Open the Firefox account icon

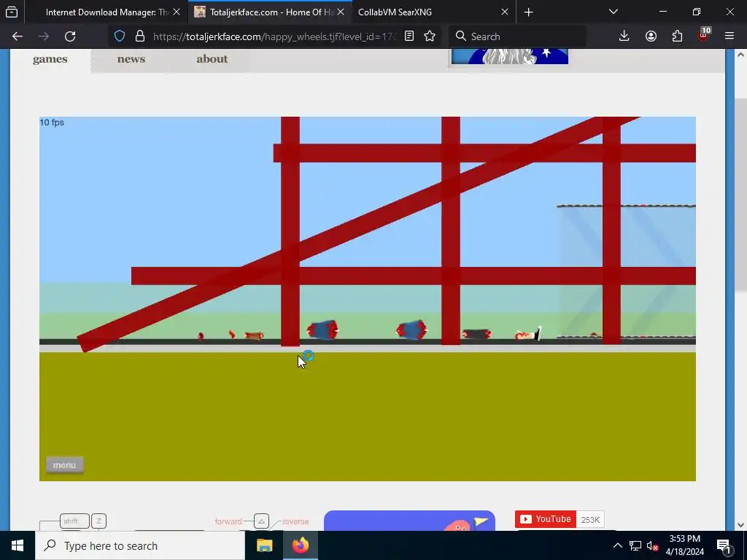pyautogui.click(x=651, y=36)
